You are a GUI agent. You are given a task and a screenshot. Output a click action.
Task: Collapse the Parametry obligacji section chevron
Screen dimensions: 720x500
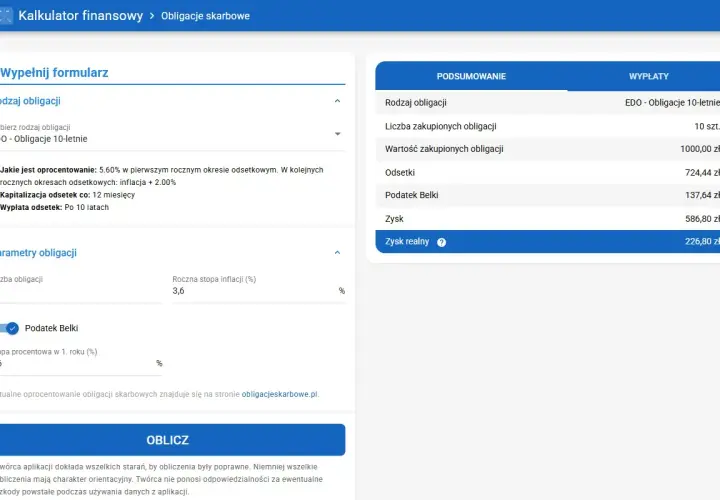pyautogui.click(x=338, y=253)
